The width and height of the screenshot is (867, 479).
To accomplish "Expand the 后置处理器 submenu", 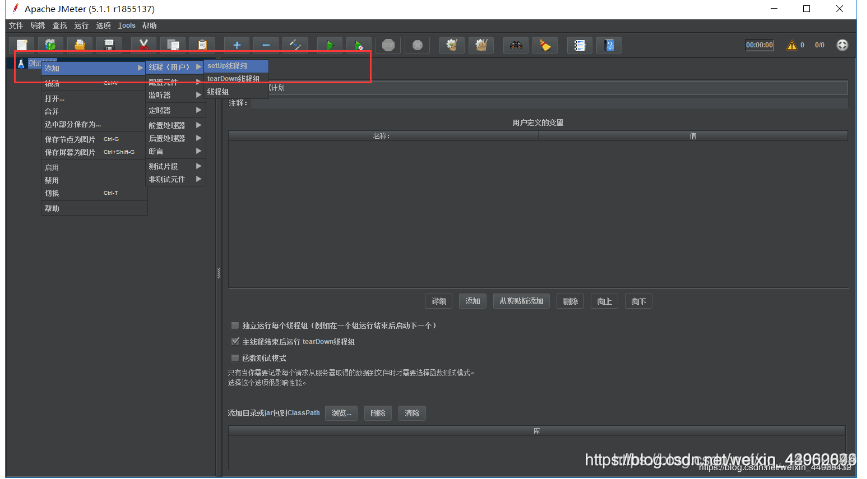I will click(x=175, y=138).
